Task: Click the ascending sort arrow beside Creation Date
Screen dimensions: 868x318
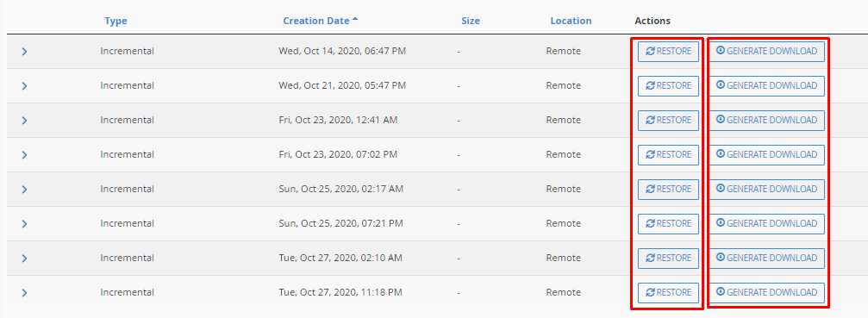Action: 355,19
